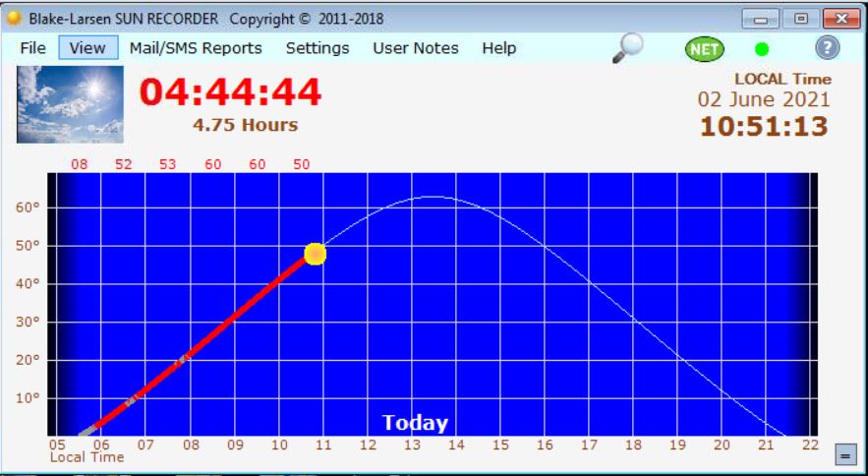Click the '02 June 2021' date
Screen dimensions: 868x476
[x=764, y=99]
